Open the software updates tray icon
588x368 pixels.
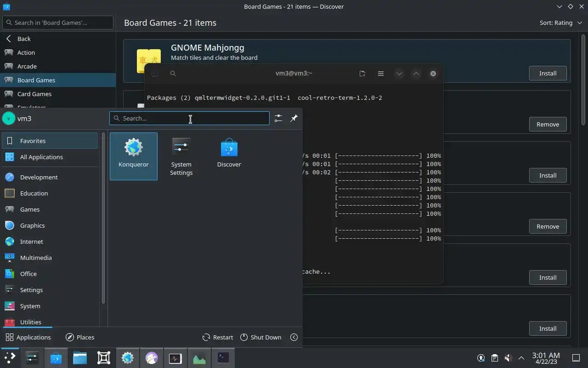tap(481, 358)
